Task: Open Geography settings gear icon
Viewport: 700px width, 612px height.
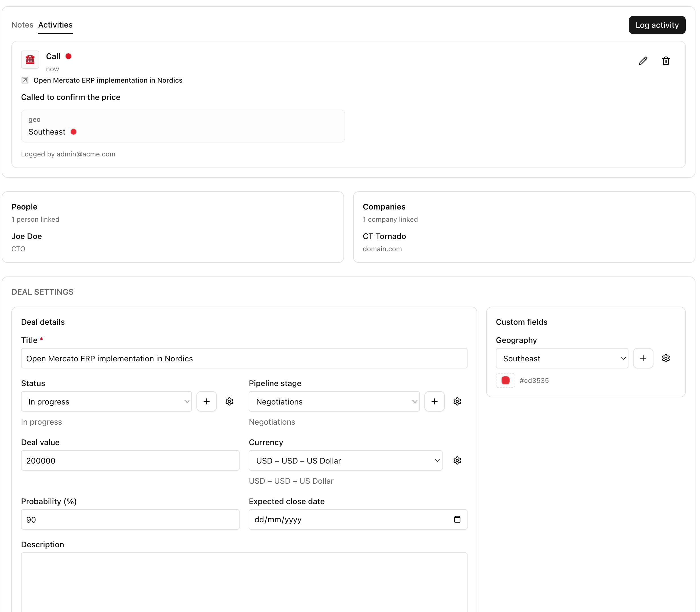Action: point(666,358)
